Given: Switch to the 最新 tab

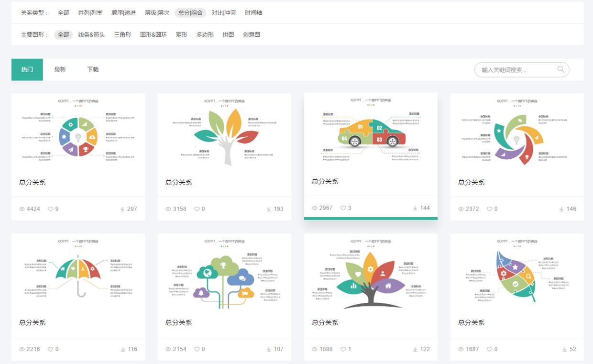Looking at the screenshot, I should tap(59, 69).
